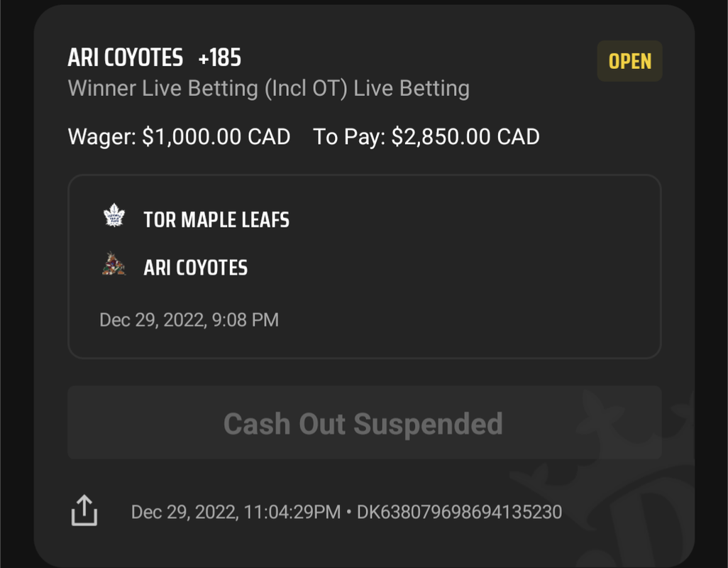The height and width of the screenshot is (568, 728).
Task: Click the bet ID DK638079698694135230
Action: (459, 512)
